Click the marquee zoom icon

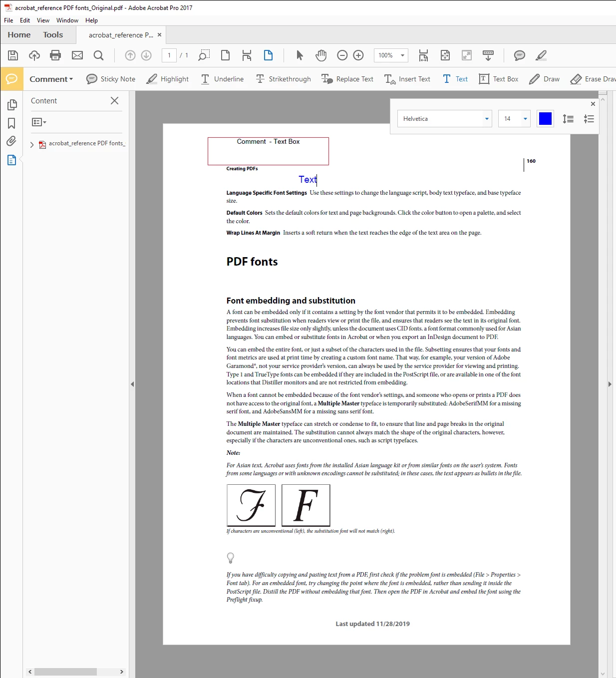204,55
